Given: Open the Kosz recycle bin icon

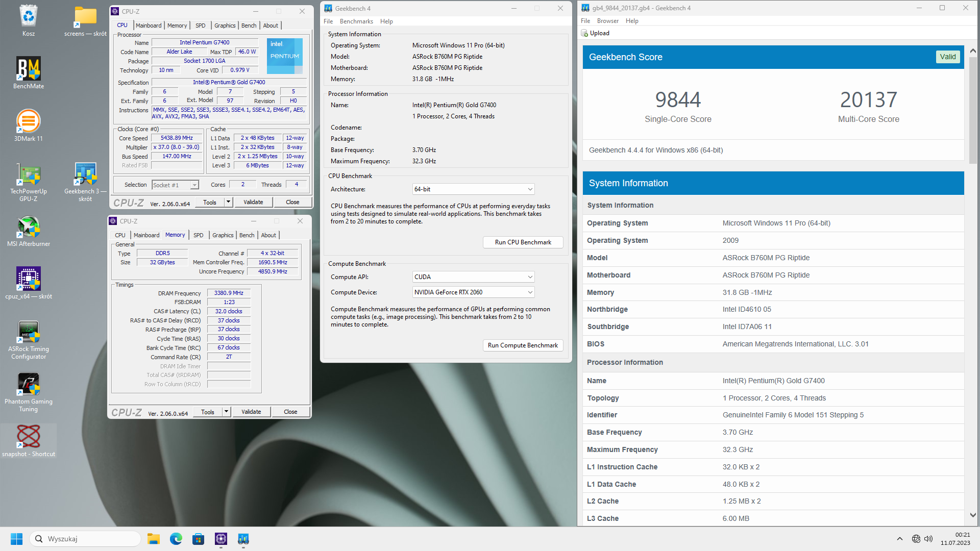Looking at the screenshot, I should point(29,20).
